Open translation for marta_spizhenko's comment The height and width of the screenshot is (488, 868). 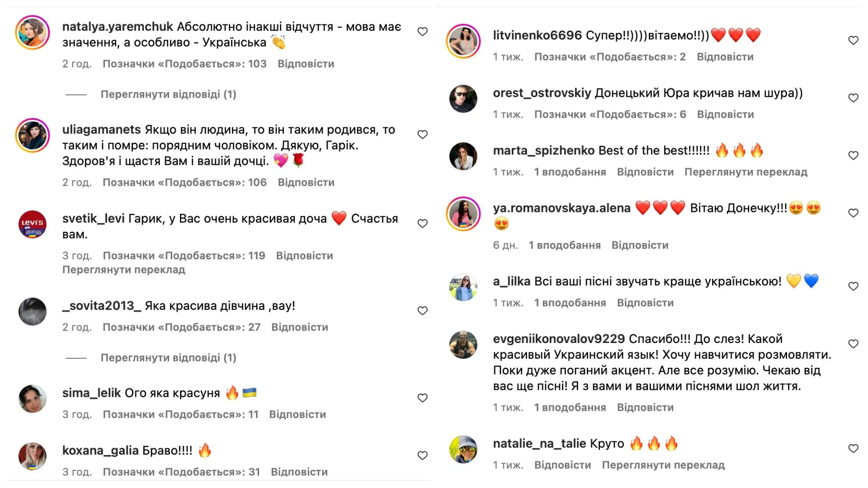click(745, 172)
